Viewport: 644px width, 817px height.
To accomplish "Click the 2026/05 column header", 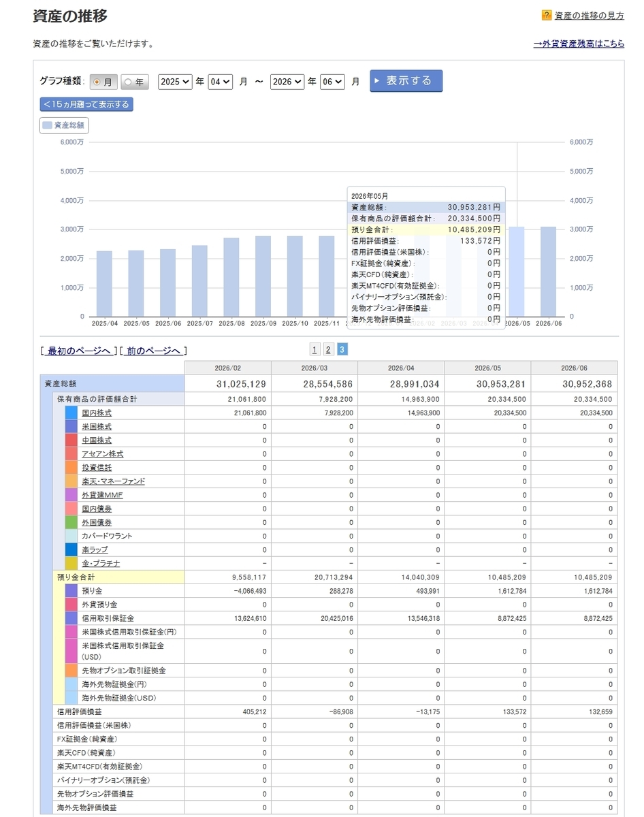I will [487, 368].
